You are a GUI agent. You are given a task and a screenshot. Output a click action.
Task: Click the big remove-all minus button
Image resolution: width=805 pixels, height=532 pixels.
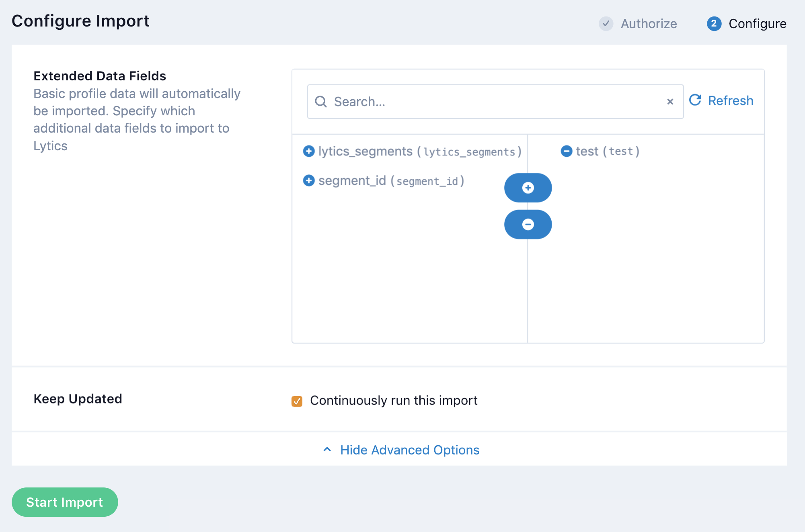[528, 224]
